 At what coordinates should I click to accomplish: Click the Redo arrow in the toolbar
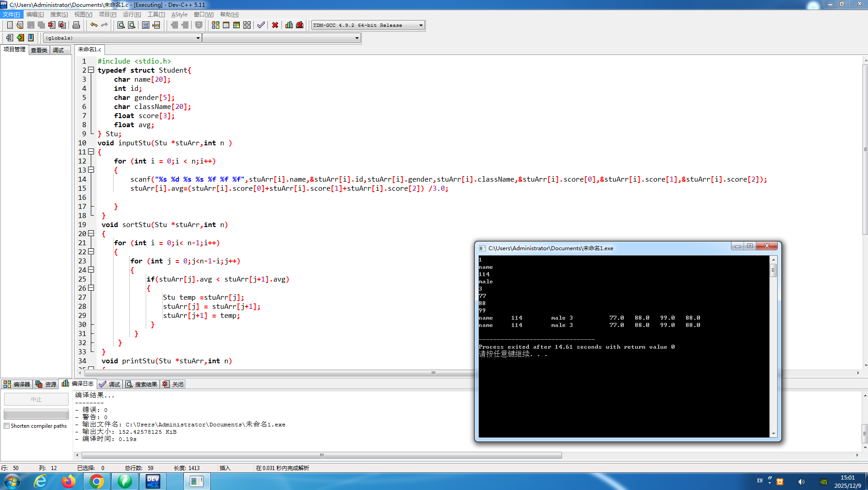pos(104,25)
